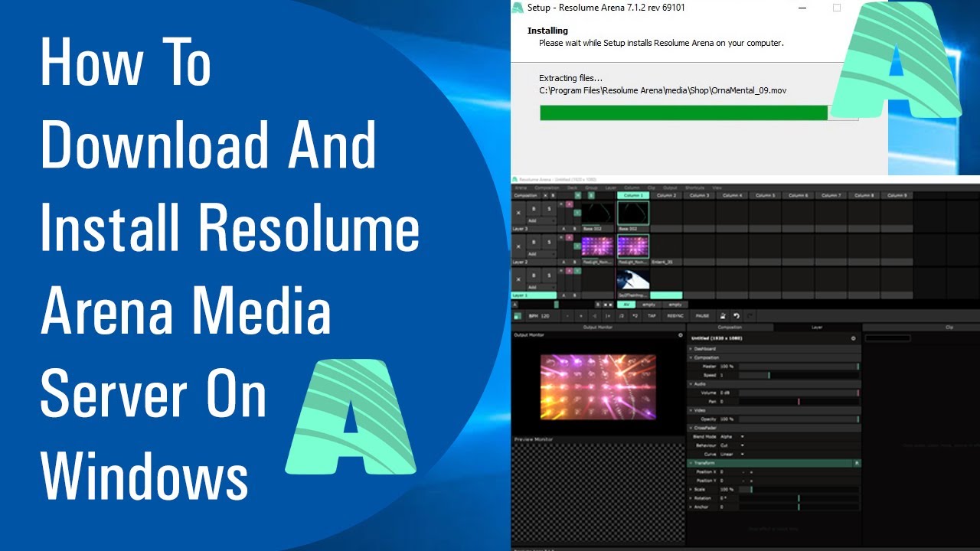Click the FootLight clip thumbnail in Column 1
Screen dimensions: 980x551
633,246
